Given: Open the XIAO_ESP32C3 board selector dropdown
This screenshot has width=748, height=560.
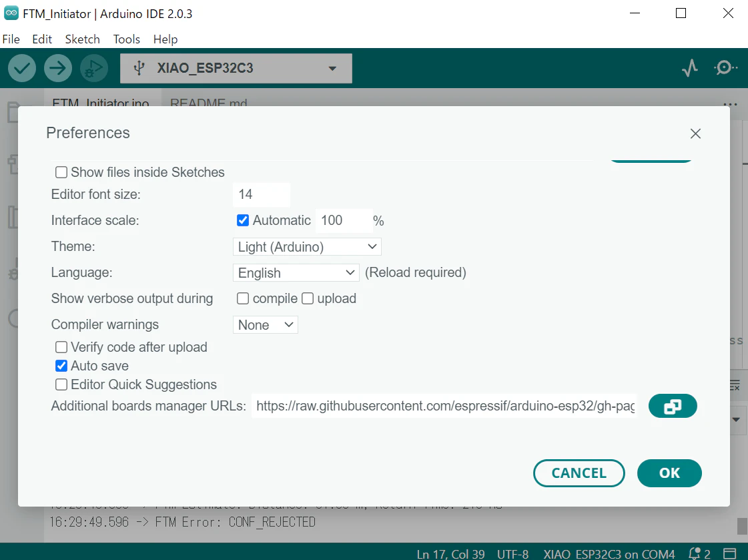Looking at the screenshot, I should (236, 68).
